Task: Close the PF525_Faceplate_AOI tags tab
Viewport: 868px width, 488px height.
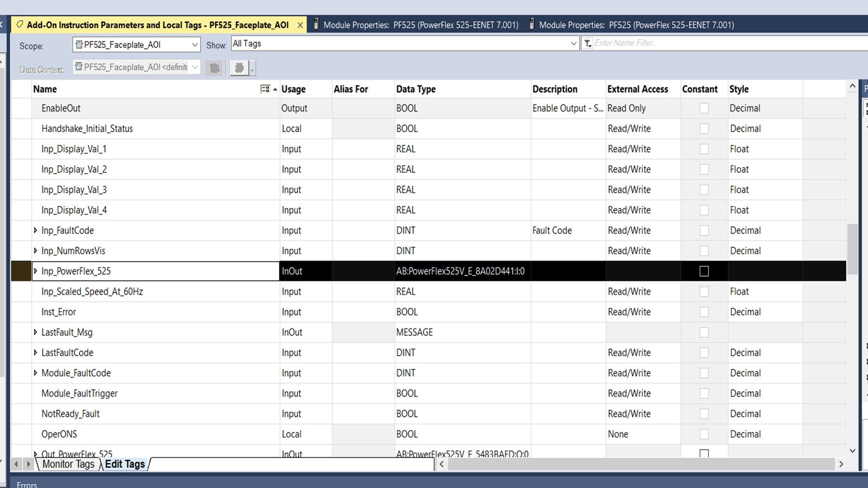Action: (x=300, y=25)
